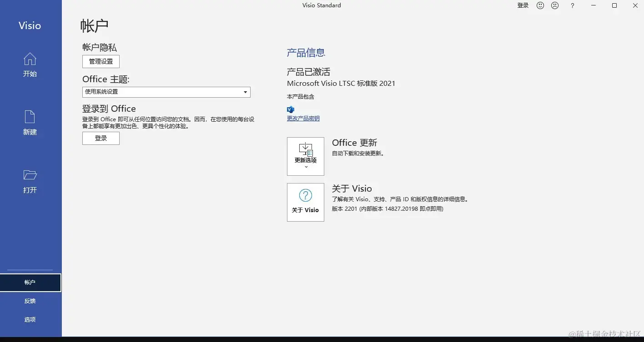
Task: Click the 版本 2201 version text
Action: (x=387, y=209)
